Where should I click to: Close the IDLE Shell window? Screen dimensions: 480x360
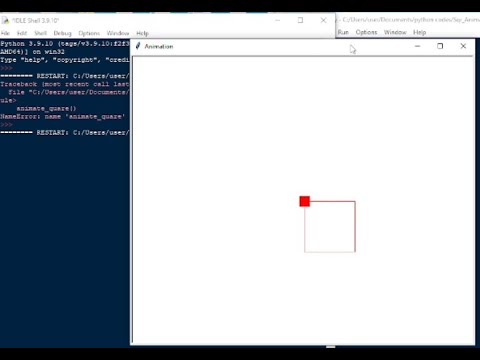click(x=323, y=20)
